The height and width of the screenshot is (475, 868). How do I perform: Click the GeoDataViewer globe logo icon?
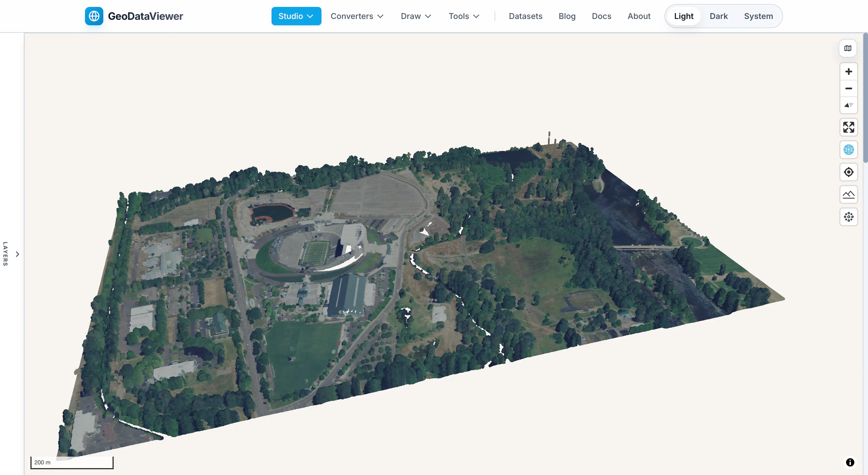(94, 16)
